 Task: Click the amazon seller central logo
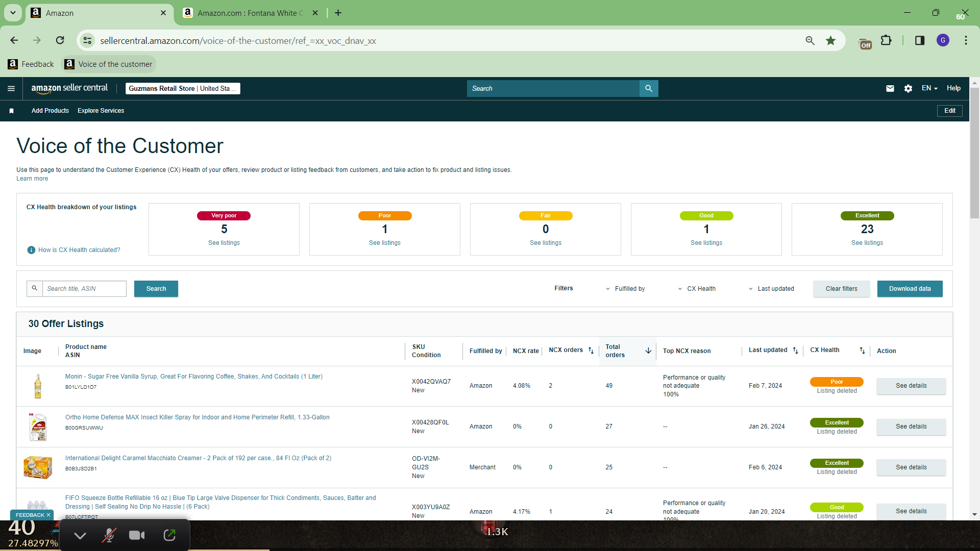[69, 88]
